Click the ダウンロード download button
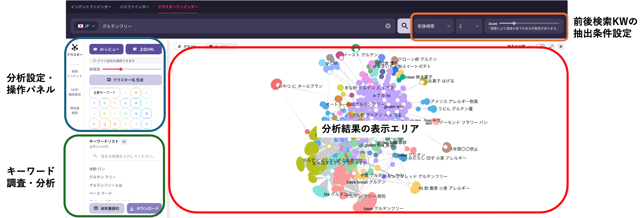This screenshot has width=644, height=218. [x=144, y=208]
